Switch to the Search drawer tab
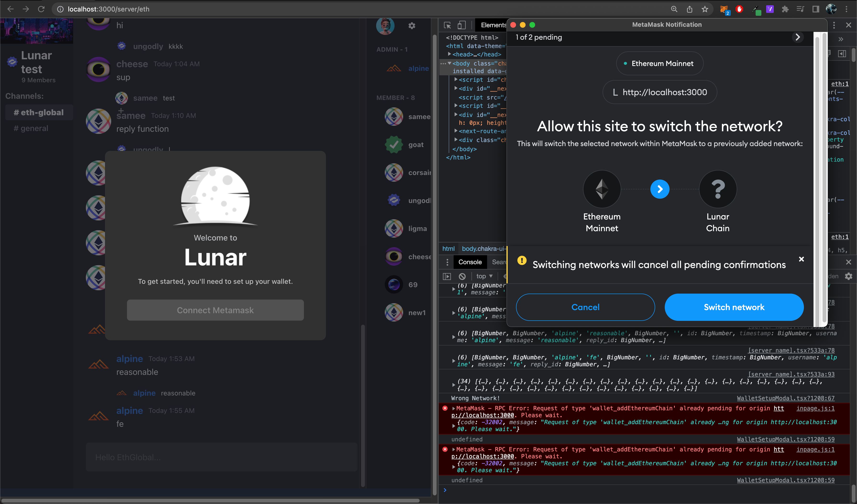 point(499,262)
